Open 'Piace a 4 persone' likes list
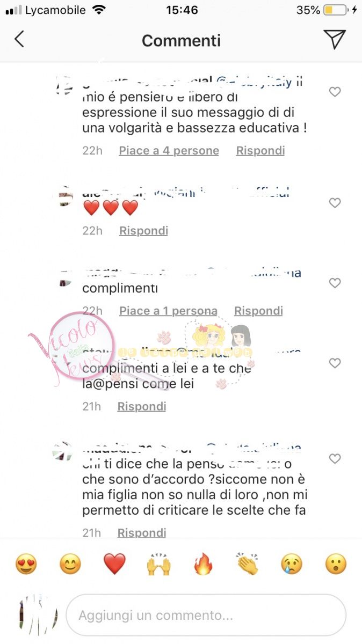Screen dimensions: 362x644 pyautogui.click(x=169, y=151)
